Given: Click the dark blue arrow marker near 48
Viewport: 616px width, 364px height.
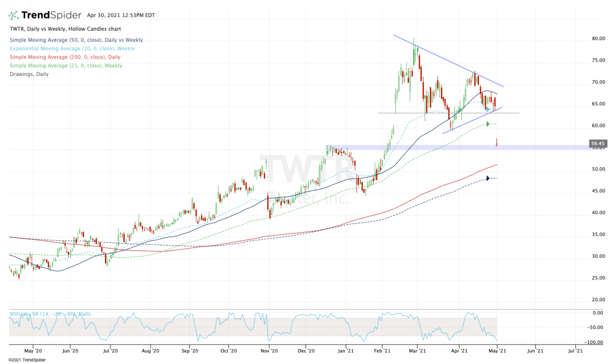Looking at the screenshot, I should coord(488,179).
